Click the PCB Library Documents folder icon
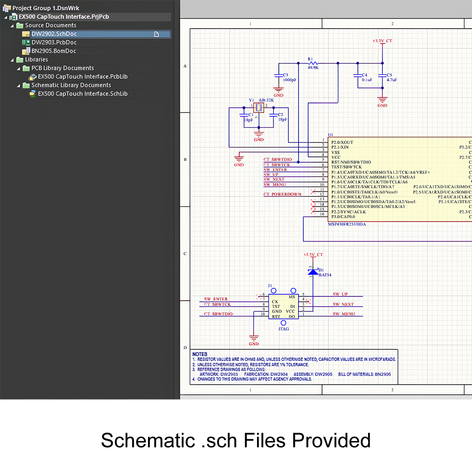Screen dimensions: 472x476 tap(26, 68)
